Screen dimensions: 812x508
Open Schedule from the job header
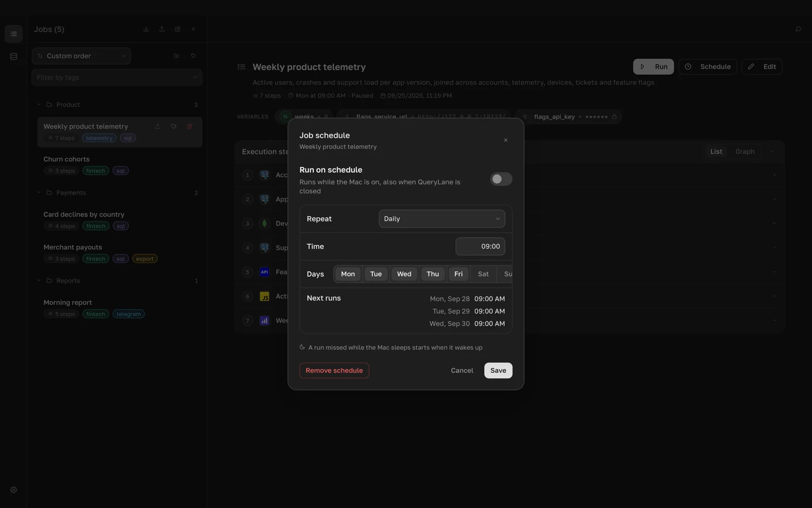[707, 67]
